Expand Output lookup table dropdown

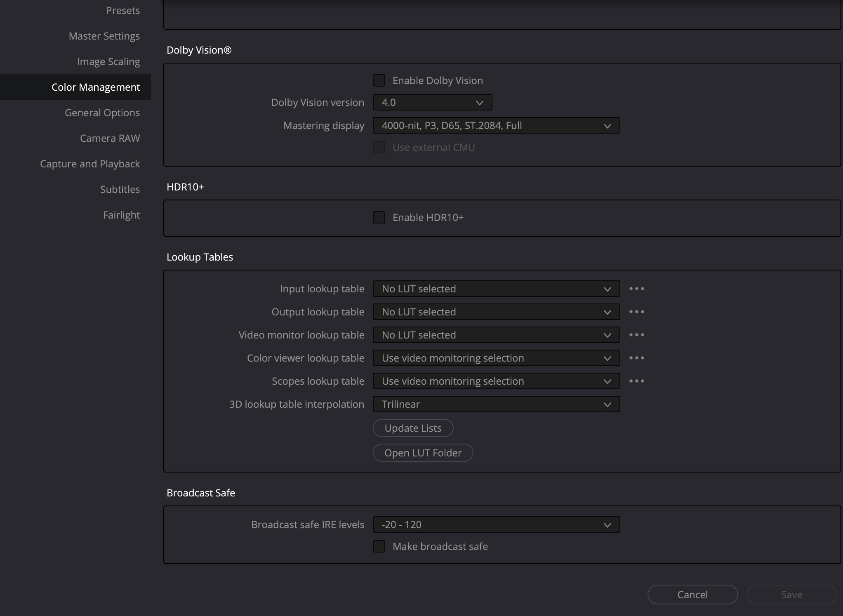[x=496, y=312]
